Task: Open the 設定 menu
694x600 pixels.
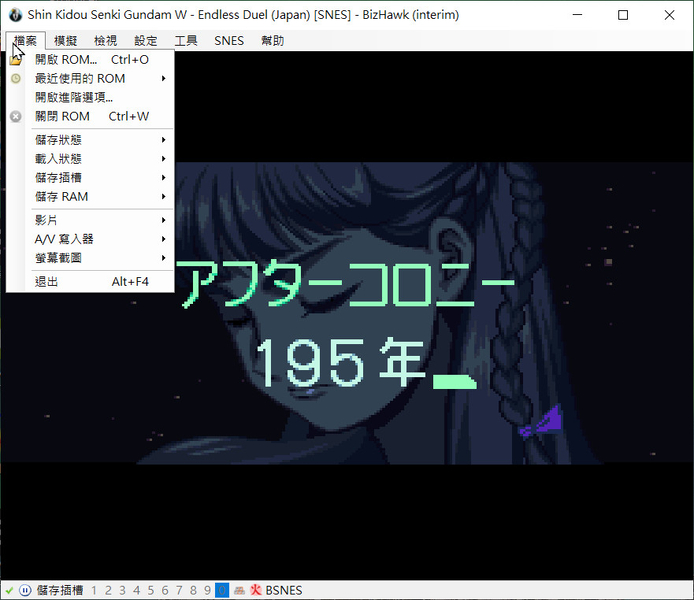Action: coord(146,41)
